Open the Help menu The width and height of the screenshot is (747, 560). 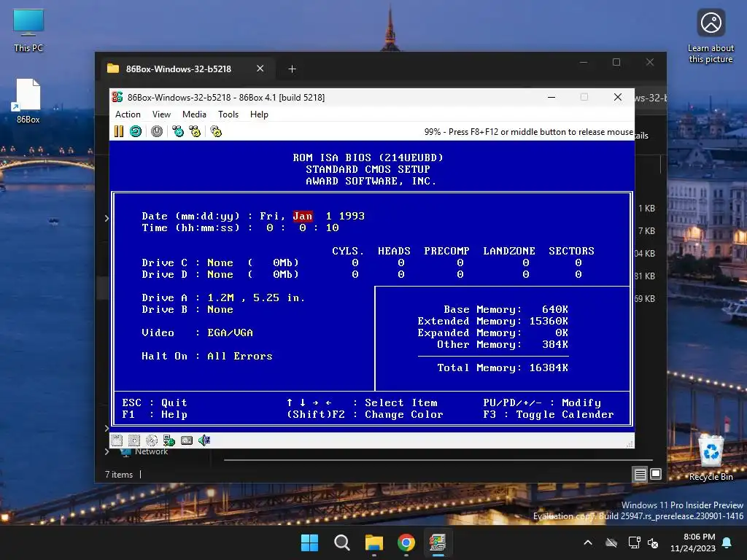tap(259, 114)
